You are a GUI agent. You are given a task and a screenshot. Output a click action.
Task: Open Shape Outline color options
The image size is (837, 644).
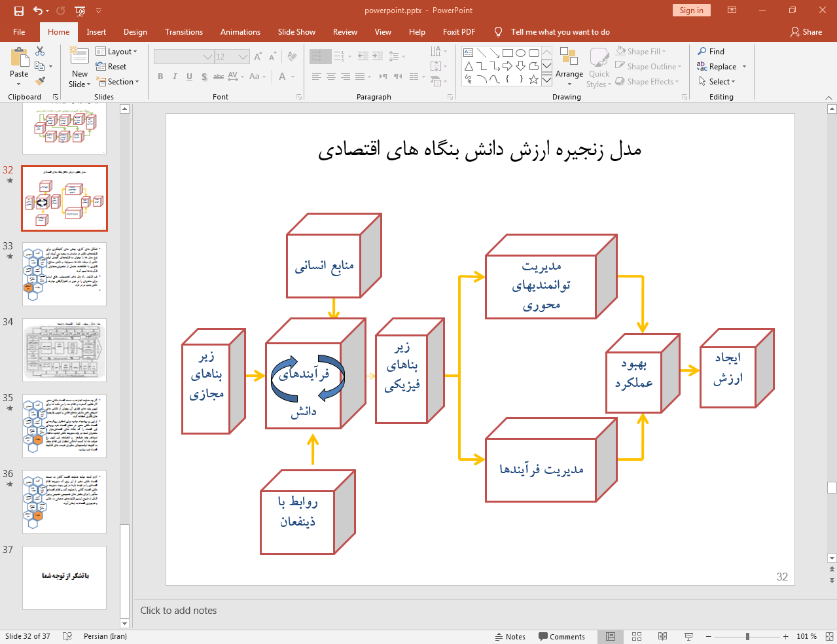tap(649, 66)
